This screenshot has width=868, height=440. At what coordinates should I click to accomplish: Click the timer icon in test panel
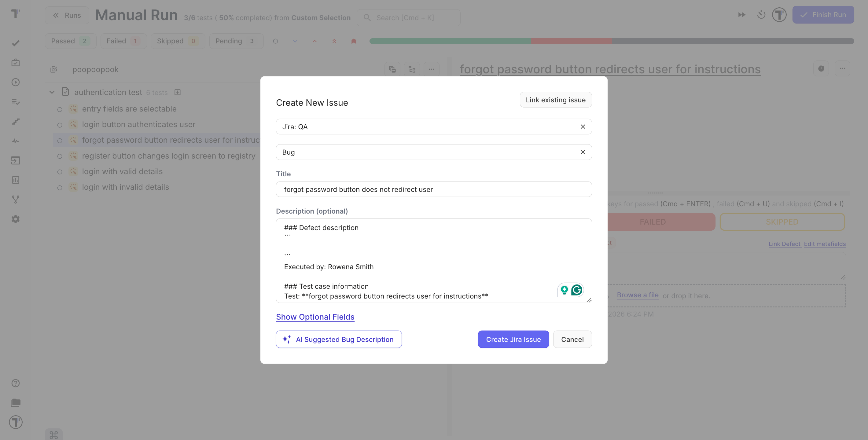coord(821,68)
